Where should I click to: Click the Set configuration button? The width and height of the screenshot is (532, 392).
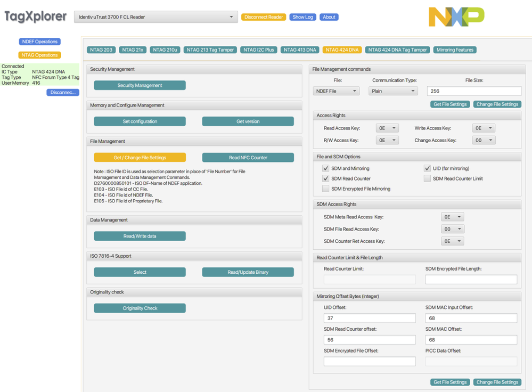point(140,121)
